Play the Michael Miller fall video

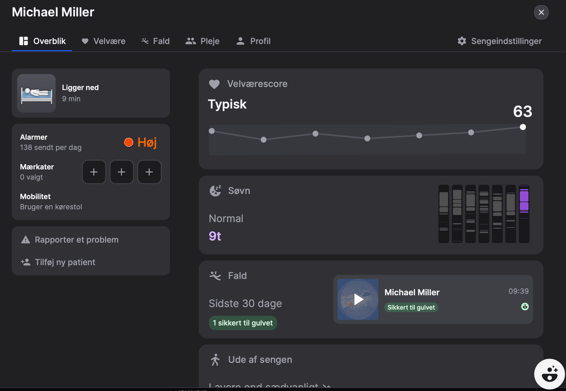[x=358, y=299]
